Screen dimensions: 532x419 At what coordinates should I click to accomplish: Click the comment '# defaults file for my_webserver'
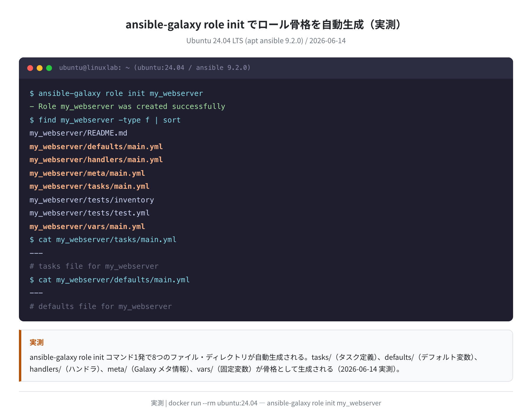click(100, 307)
